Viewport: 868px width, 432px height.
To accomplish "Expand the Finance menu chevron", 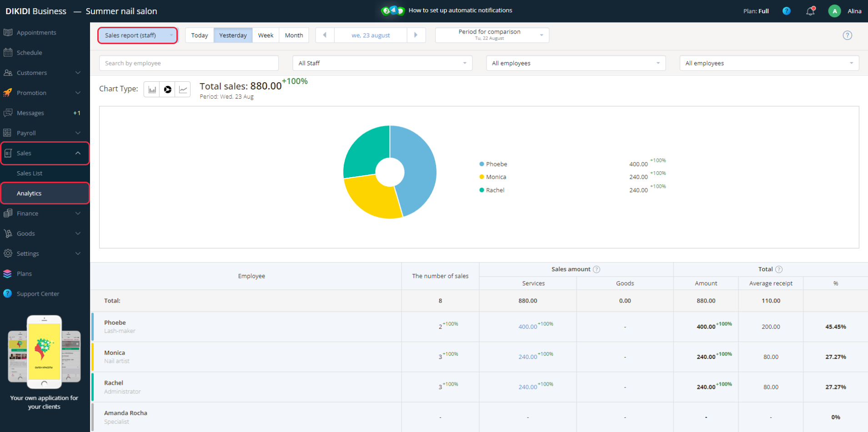I will 78,214.
